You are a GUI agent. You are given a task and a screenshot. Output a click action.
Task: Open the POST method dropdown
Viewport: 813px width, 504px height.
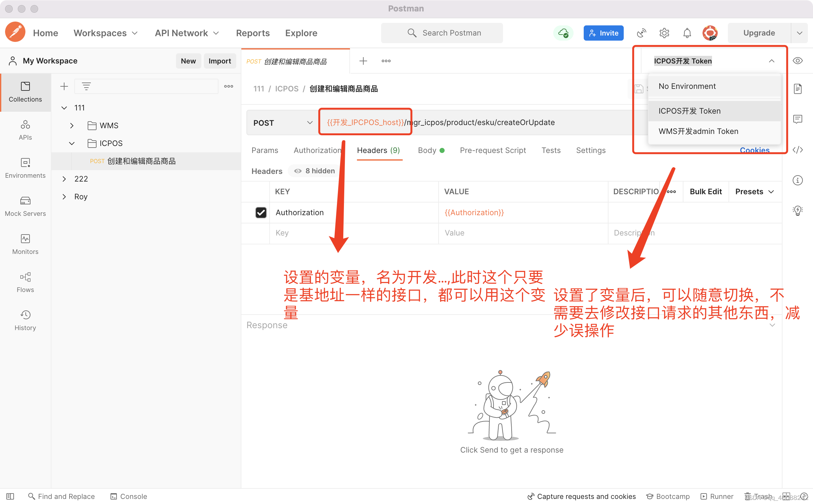(282, 123)
